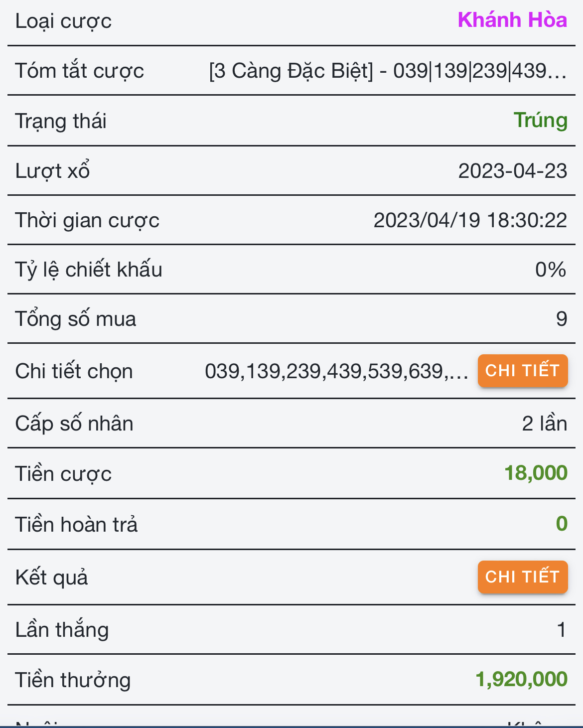Image resolution: width=583 pixels, height=728 pixels.
Task: Click the Tiền hoàn trả label
Action: (76, 525)
